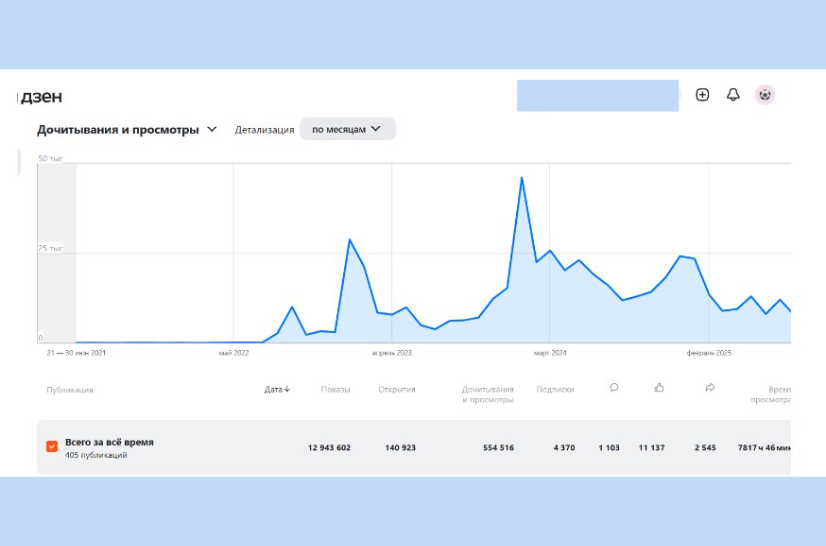
Task: Click the 'Детализация' label
Action: 264,130
